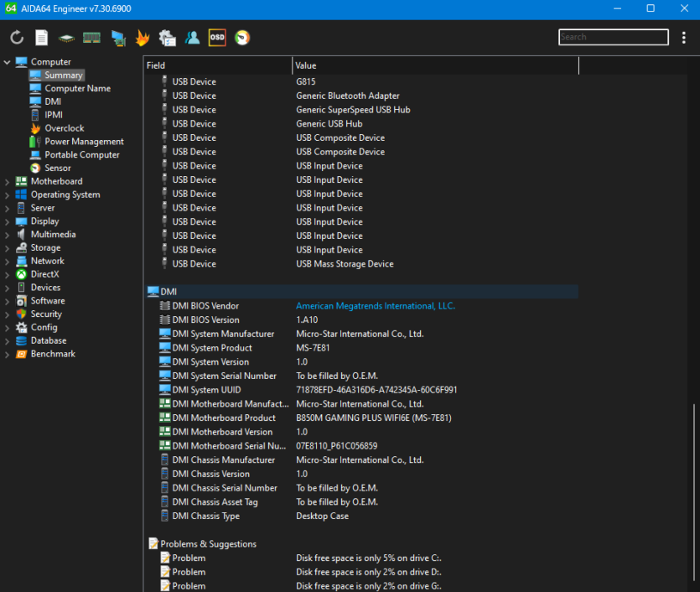Click the Database tree icon
The image size is (700, 592).
click(x=21, y=340)
